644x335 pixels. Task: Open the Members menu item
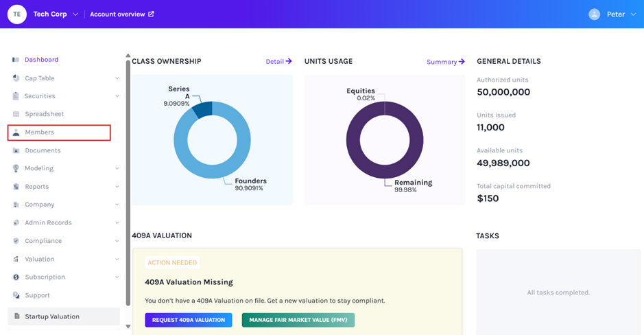coord(39,132)
